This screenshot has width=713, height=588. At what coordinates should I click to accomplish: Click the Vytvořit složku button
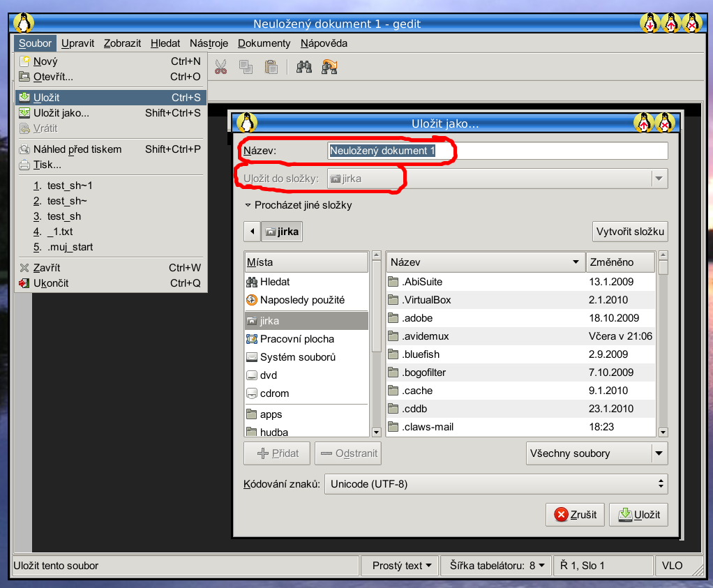629,232
